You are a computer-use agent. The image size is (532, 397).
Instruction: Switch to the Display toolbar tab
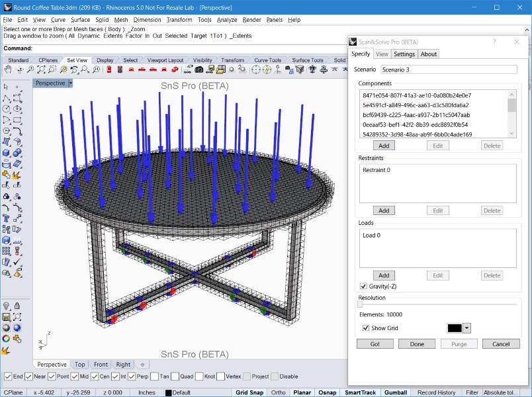tap(105, 60)
